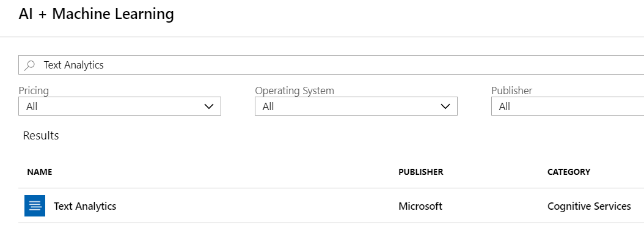Click the Operating System filter label
644x244 pixels.
coord(295,91)
